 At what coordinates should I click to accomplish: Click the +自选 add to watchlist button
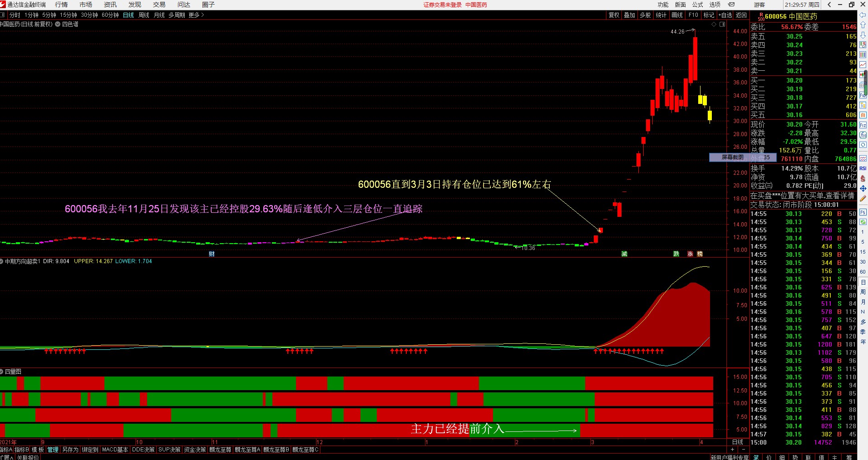[725, 15]
